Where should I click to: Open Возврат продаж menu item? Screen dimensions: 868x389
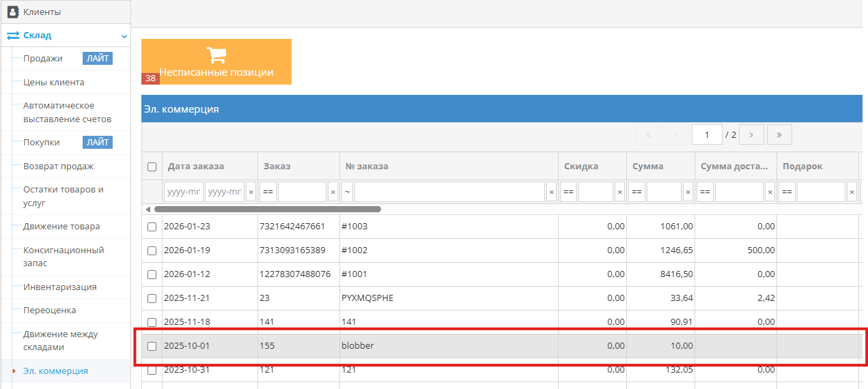coord(58,167)
